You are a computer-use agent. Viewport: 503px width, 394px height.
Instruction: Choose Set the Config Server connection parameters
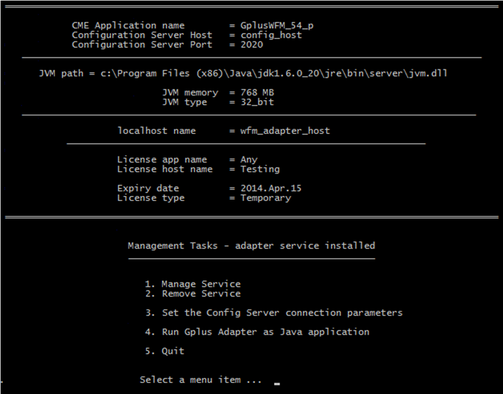pos(274,313)
